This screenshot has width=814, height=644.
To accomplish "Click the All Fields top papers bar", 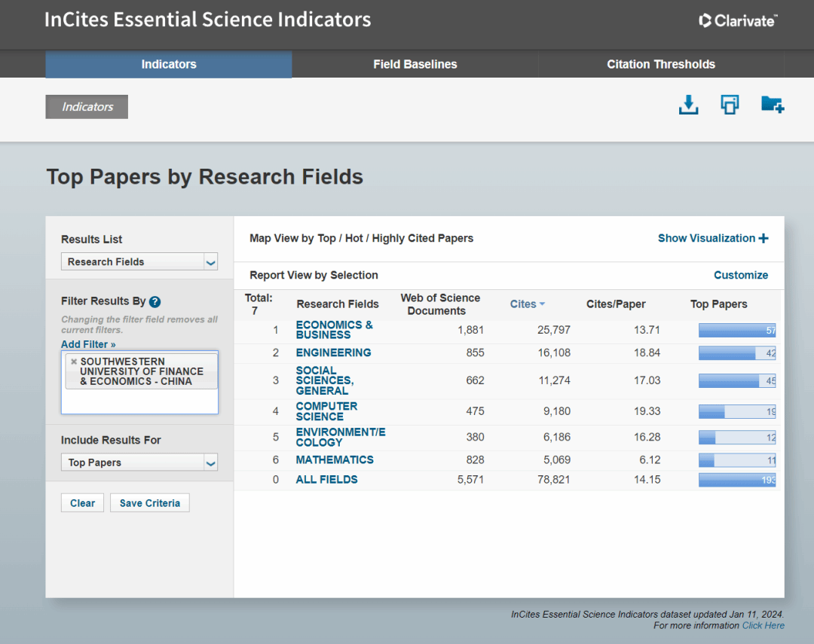I will 736,481.
